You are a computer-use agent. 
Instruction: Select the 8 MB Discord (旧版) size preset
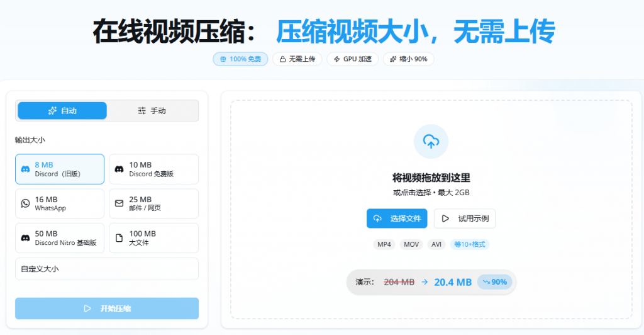point(60,169)
